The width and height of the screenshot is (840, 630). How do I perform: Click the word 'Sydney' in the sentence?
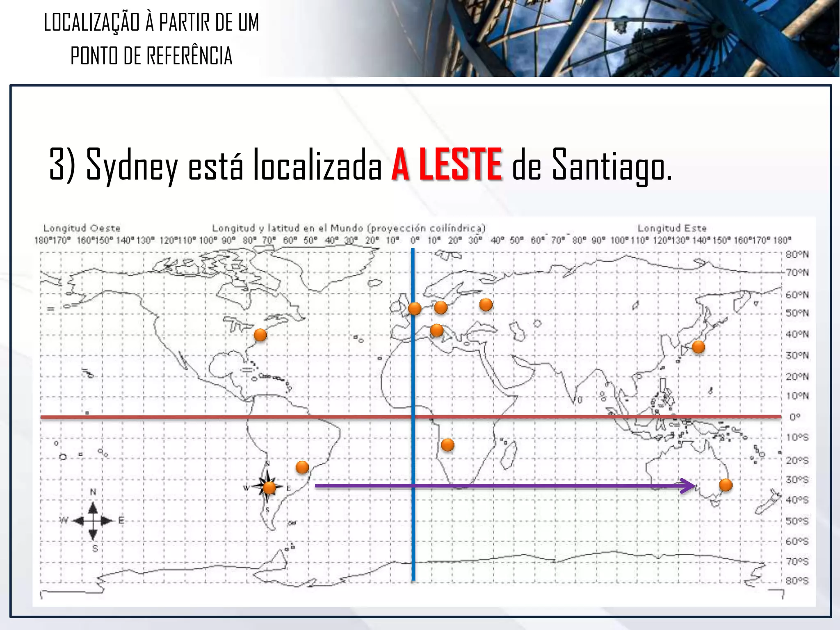[132, 166]
